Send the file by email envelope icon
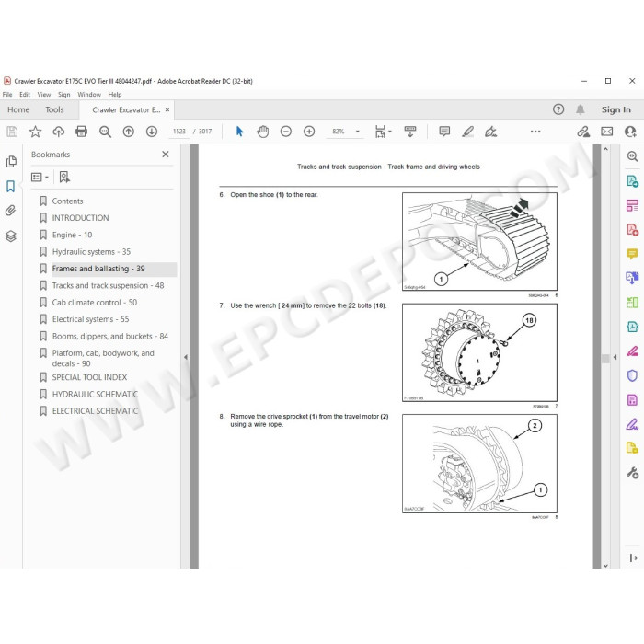Screen dimensions: 644x644 (606, 132)
